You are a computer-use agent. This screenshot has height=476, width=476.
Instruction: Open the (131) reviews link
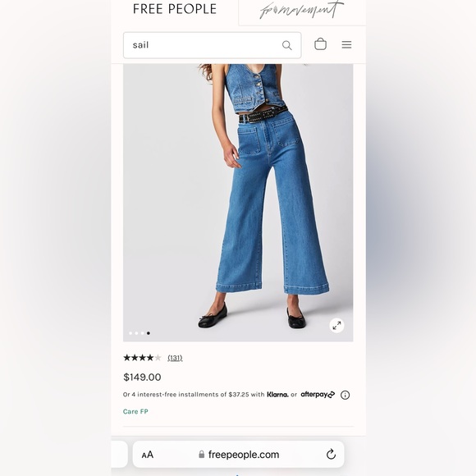[175, 358]
